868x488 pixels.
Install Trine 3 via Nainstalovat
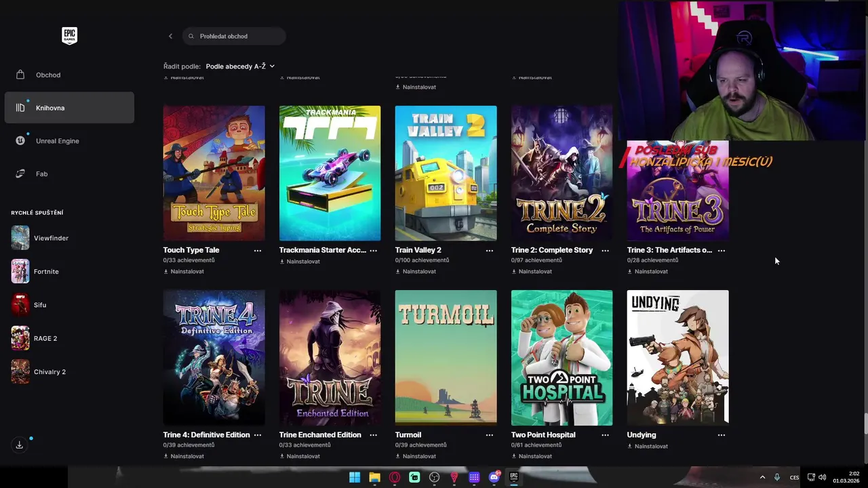pos(648,271)
